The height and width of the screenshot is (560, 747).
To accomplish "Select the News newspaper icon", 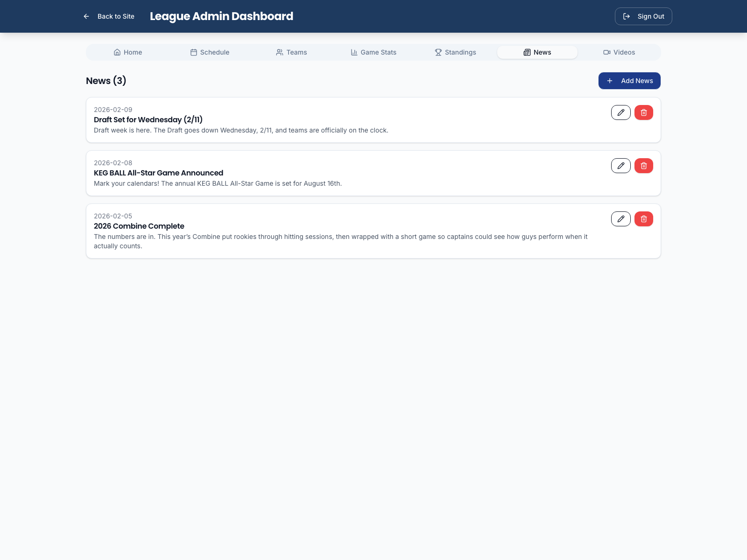I will click(527, 52).
